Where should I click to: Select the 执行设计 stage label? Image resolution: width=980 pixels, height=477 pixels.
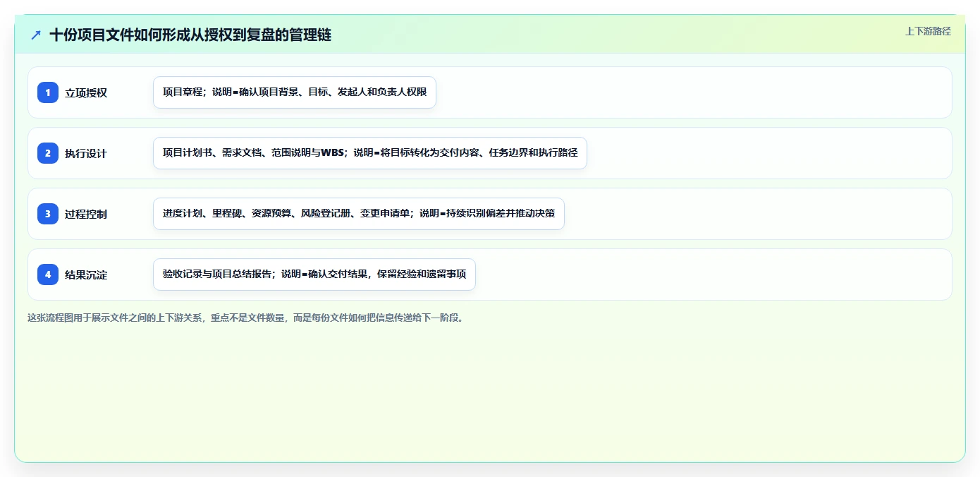pos(86,153)
